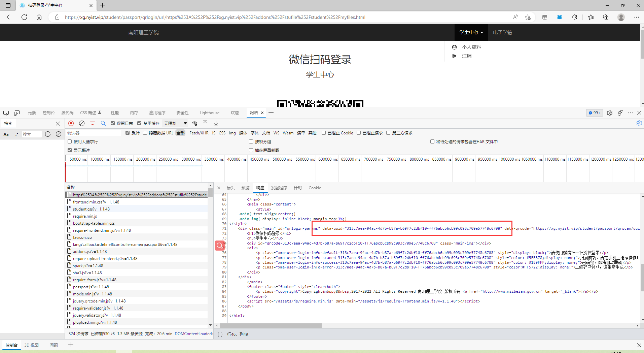
Task: Close the request details pane
Action: [x=219, y=188]
